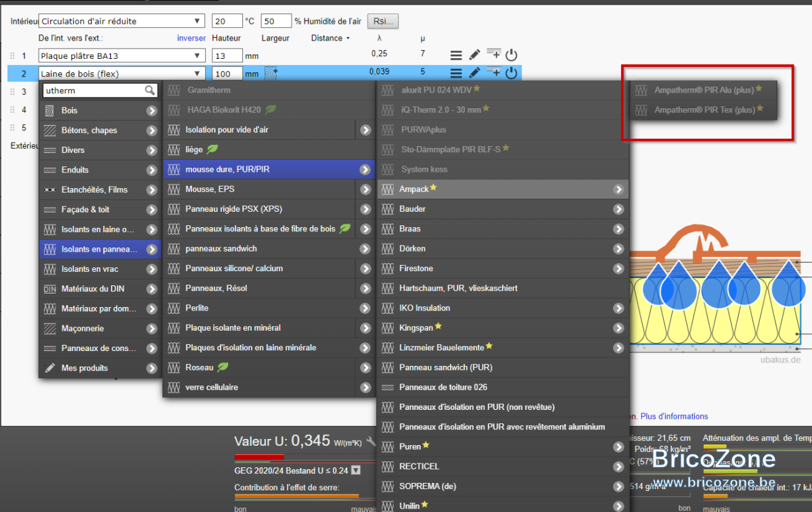
Task: Choose Hartschaum, PUR, vlieskaschiert material
Action: point(503,288)
